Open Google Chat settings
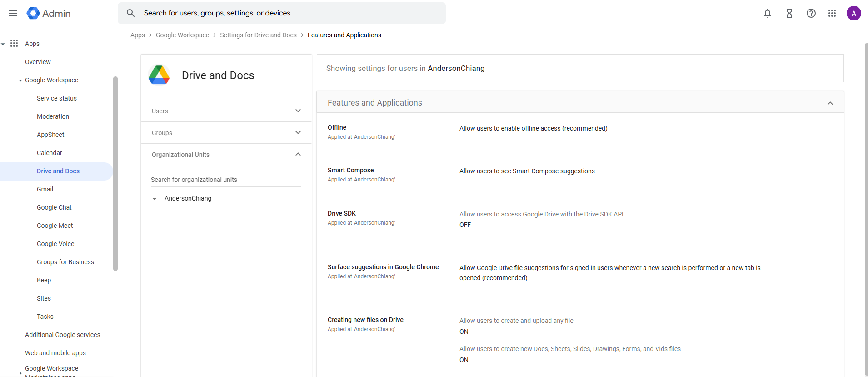The width and height of the screenshot is (868, 377). tap(54, 207)
